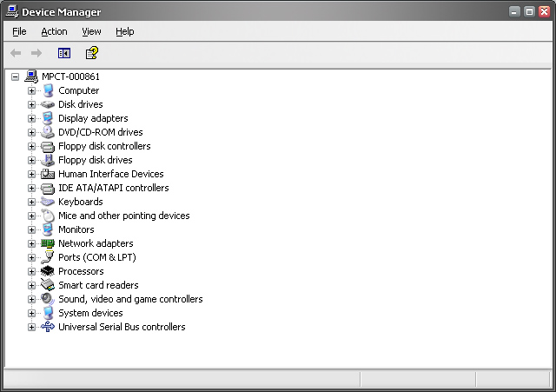
Task: Open the Action menu
Action: point(54,31)
